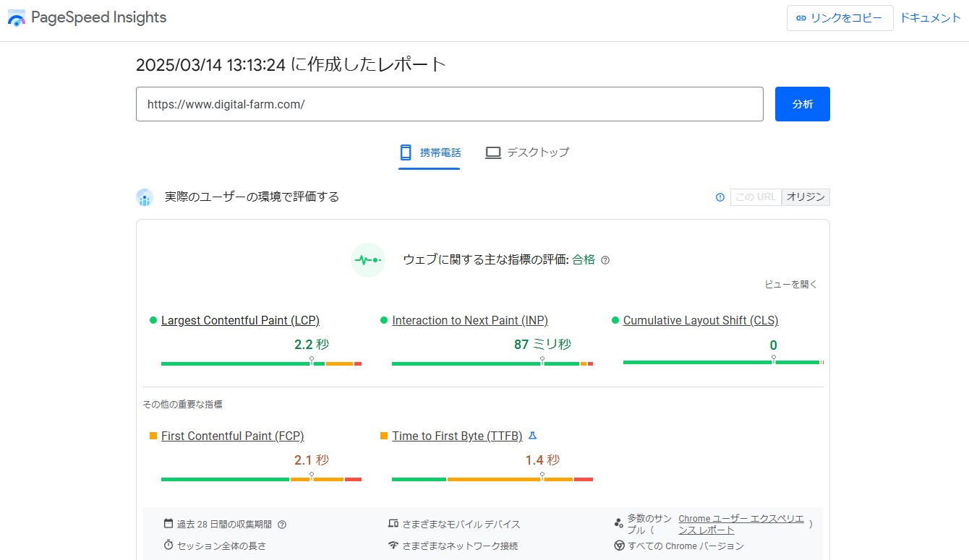Viewport: 969px width, 560px height.
Task: Select the この URL toggle
Action: (756, 197)
